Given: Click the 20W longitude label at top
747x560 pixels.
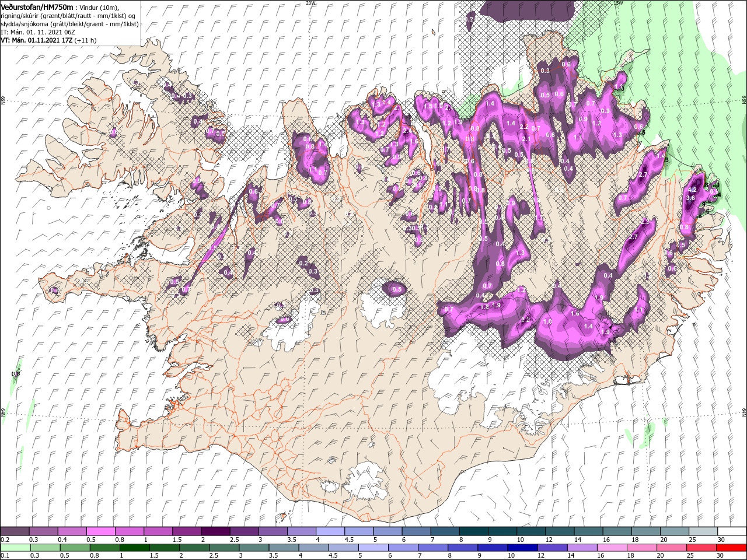Looking at the screenshot, I should pos(310,3).
